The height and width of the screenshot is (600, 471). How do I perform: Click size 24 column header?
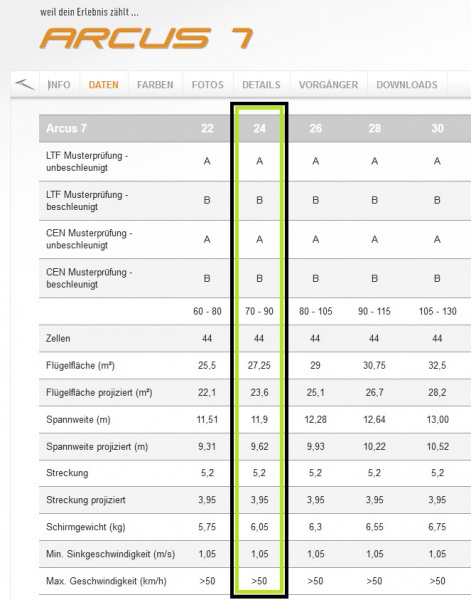point(259,128)
